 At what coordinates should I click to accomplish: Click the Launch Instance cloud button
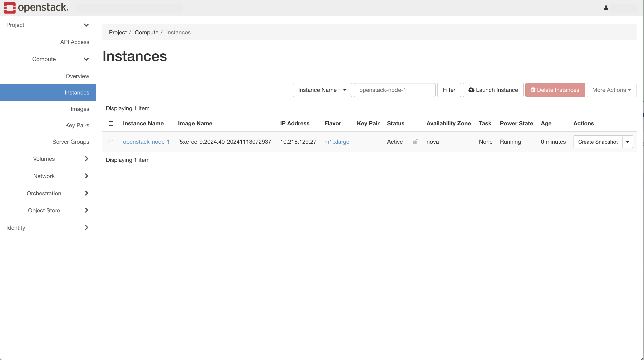click(x=493, y=90)
